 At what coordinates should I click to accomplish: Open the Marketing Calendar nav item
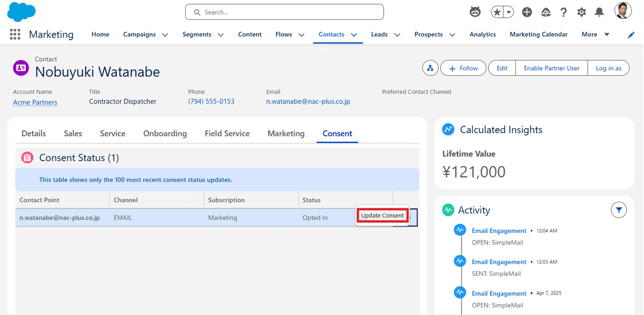coord(538,34)
